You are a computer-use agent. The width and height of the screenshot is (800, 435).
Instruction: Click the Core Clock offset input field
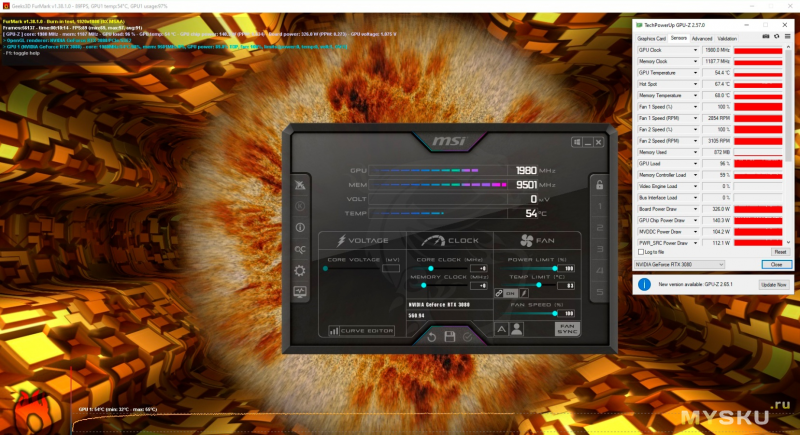479,268
